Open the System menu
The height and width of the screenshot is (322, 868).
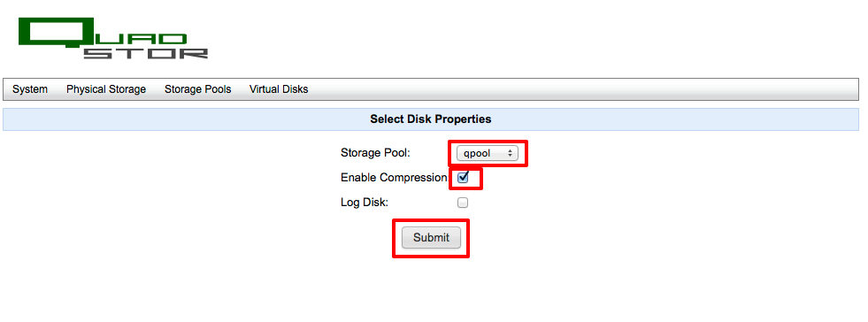30,89
